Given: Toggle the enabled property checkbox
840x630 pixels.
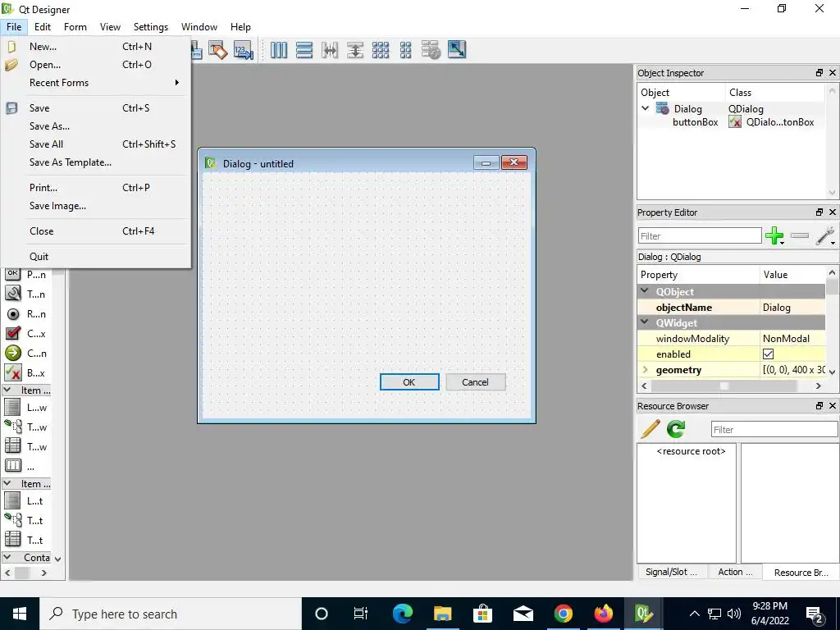Looking at the screenshot, I should pos(768,354).
